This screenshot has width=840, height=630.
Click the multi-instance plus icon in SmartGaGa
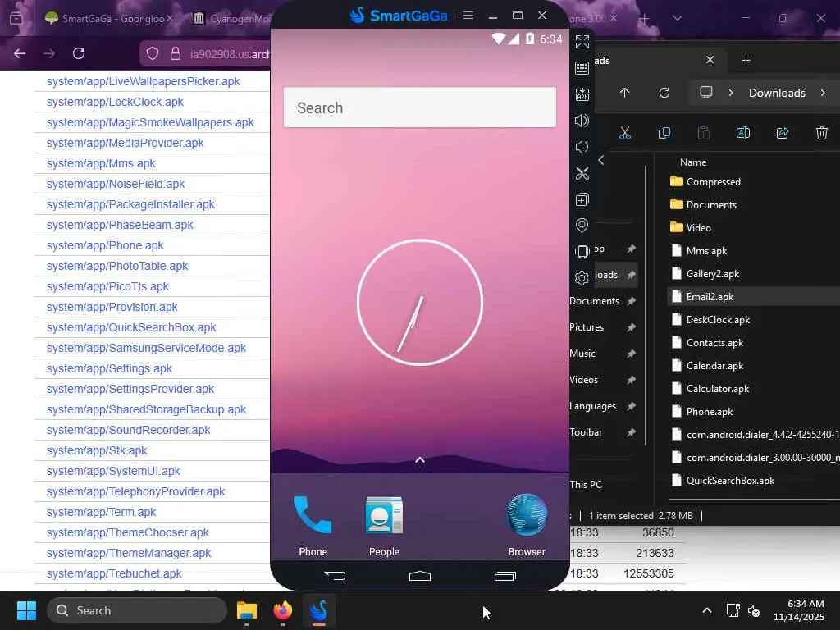pos(582,199)
